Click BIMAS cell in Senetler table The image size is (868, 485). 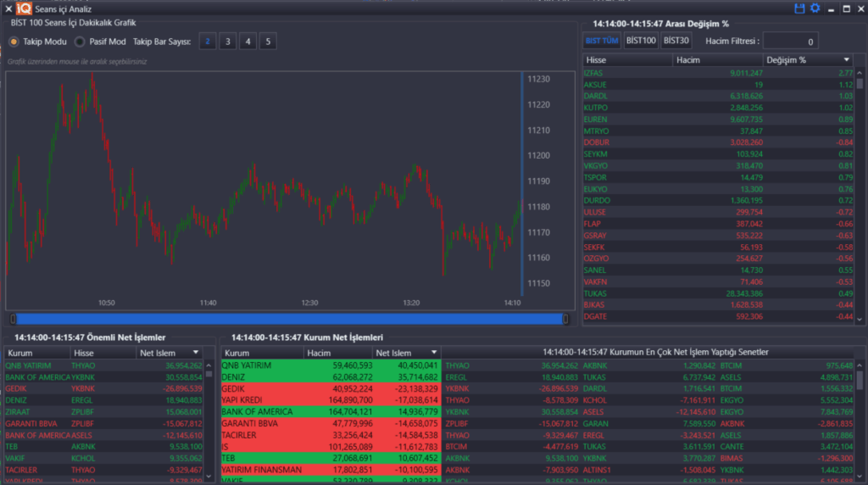[x=732, y=459]
